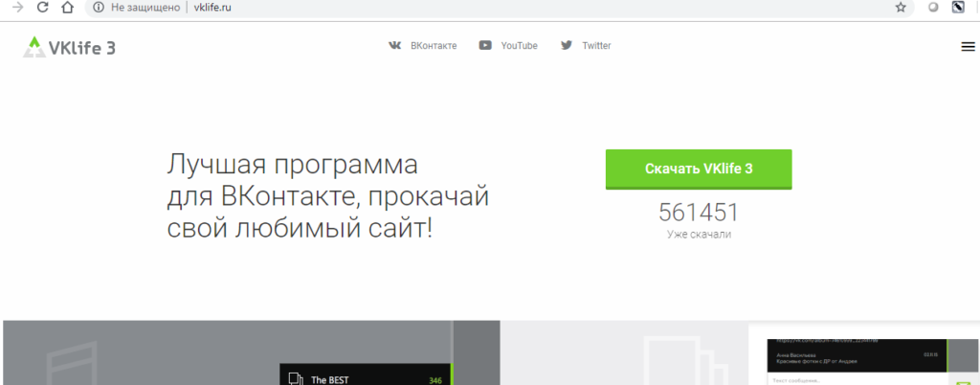This screenshot has height=385, width=980.
Task: Click the 346 count value
Action: point(435,380)
